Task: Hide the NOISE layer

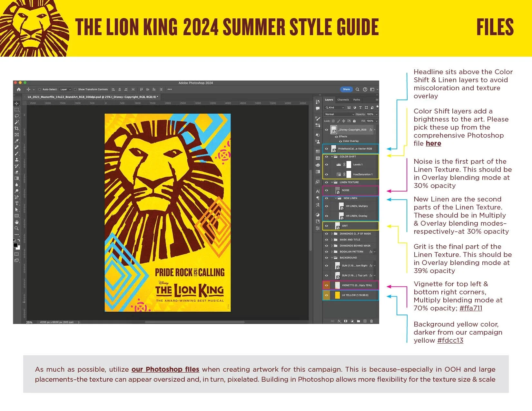Action: (x=327, y=190)
